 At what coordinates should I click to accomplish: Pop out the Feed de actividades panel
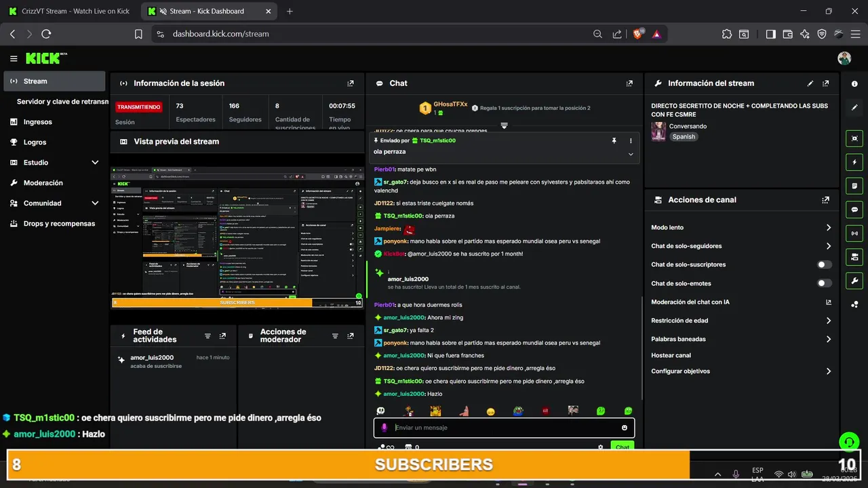tap(222, 336)
